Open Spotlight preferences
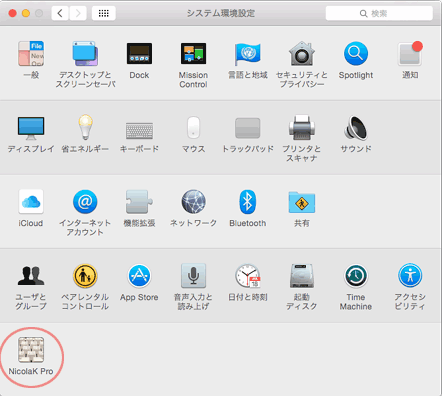Image resolution: width=442 pixels, height=396 pixels. [x=356, y=54]
